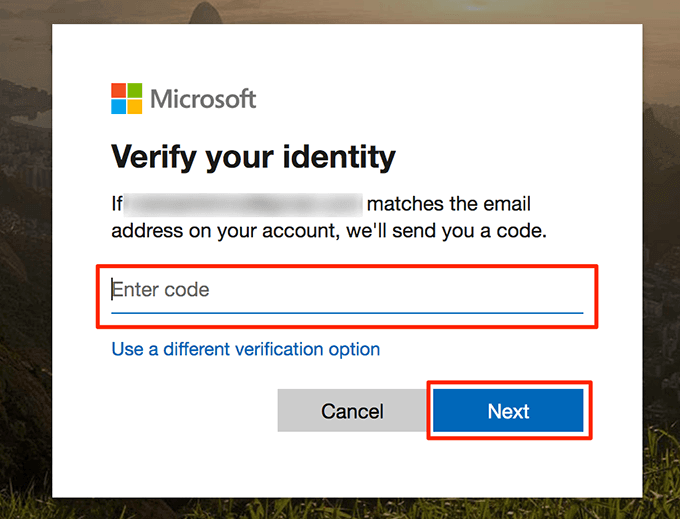This screenshot has height=519, width=680.
Task: Click the green square in the Microsoft logo
Action: (135, 91)
